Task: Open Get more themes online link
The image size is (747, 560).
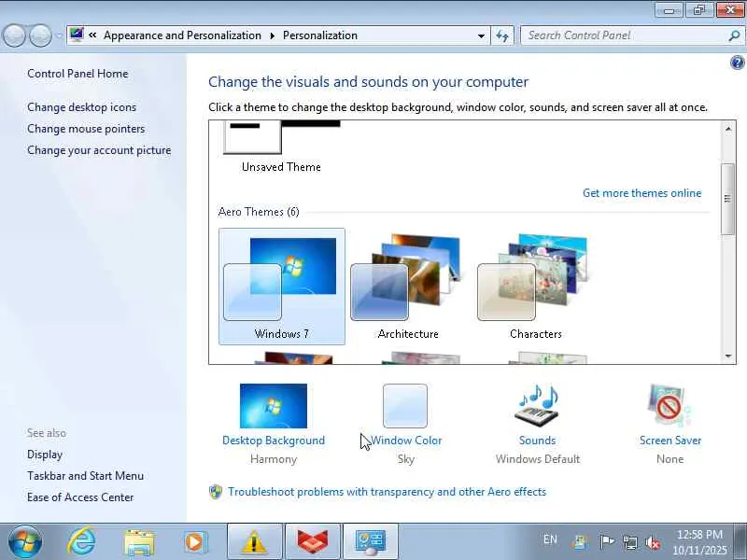Action: [641, 193]
